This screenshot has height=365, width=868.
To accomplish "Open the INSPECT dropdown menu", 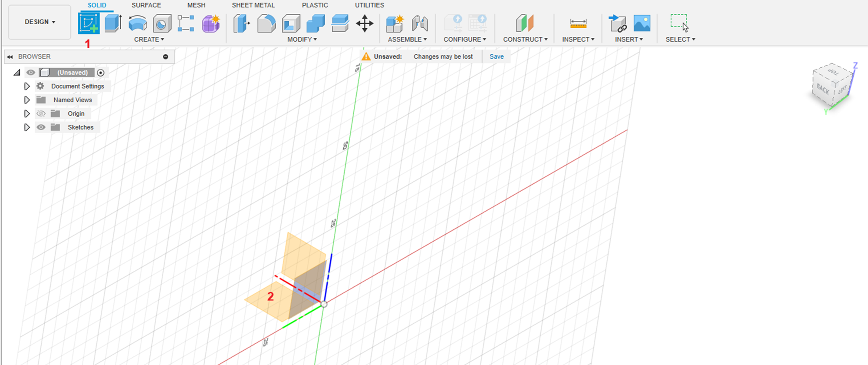I will click(578, 40).
